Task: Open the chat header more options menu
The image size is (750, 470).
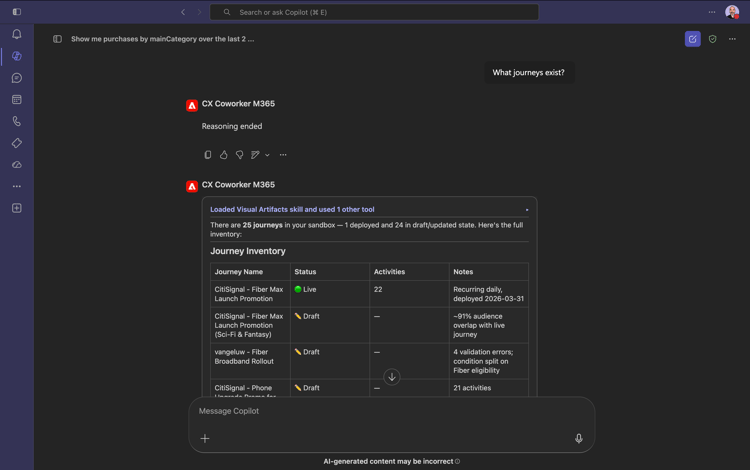Action: 732,39
